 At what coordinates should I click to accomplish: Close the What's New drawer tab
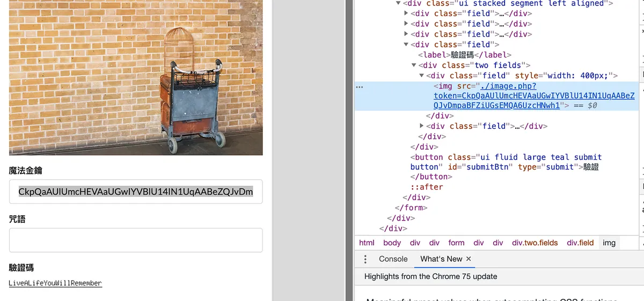click(x=469, y=259)
